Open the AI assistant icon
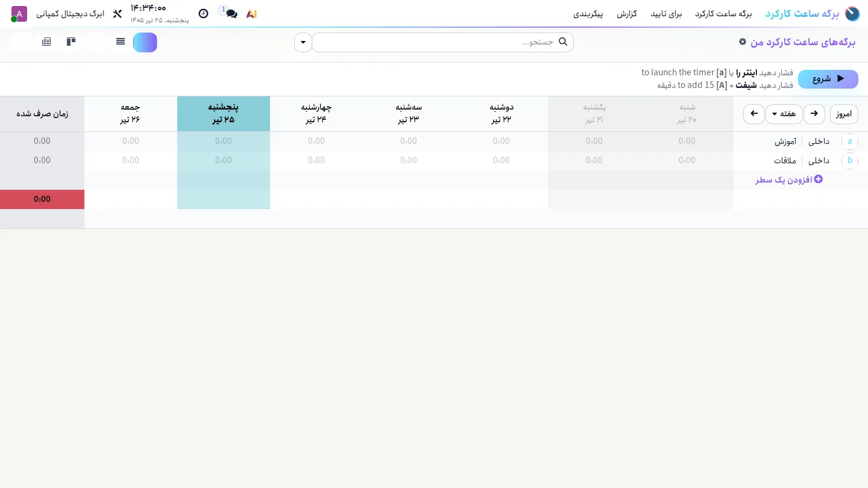 tap(251, 14)
